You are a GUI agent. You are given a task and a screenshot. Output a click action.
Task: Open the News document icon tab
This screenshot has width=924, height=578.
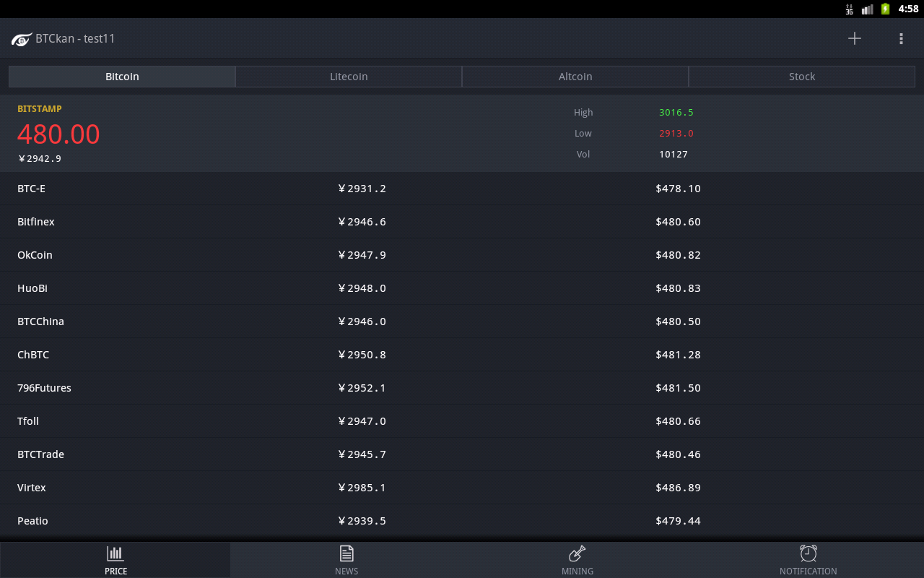[x=346, y=561]
